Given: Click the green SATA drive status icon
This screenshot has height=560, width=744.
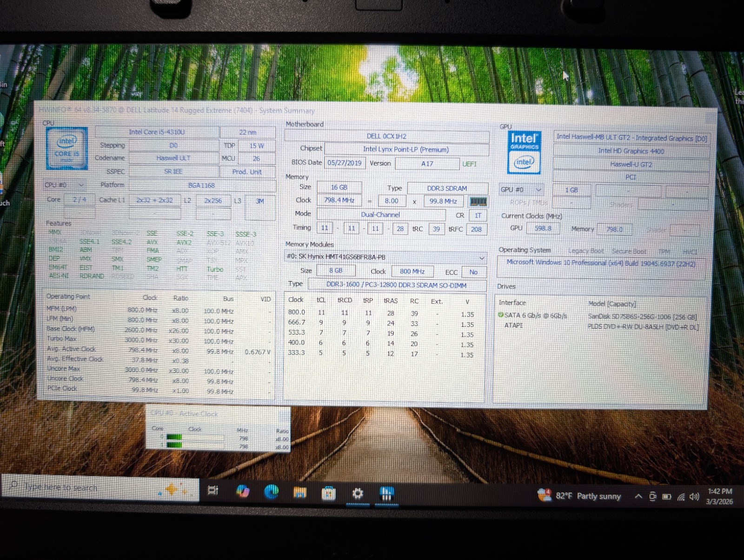Looking at the screenshot, I should point(501,315).
